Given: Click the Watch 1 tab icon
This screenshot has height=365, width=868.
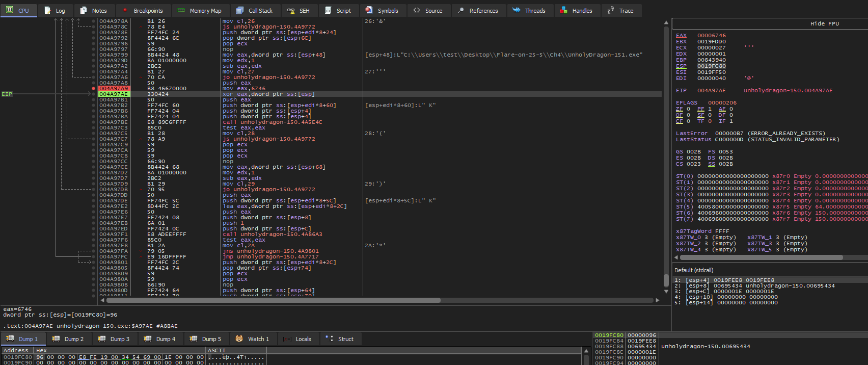Looking at the screenshot, I should pos(239,339).
